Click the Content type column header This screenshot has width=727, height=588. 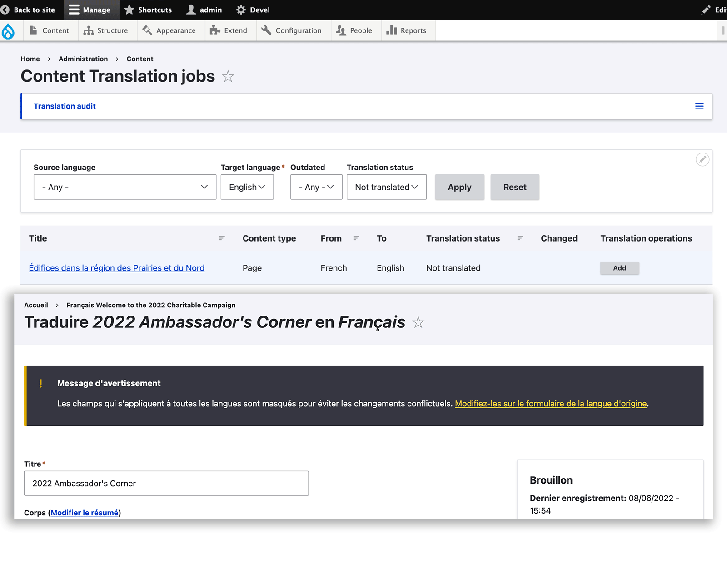pyautogui.click(x=269, y=238)
